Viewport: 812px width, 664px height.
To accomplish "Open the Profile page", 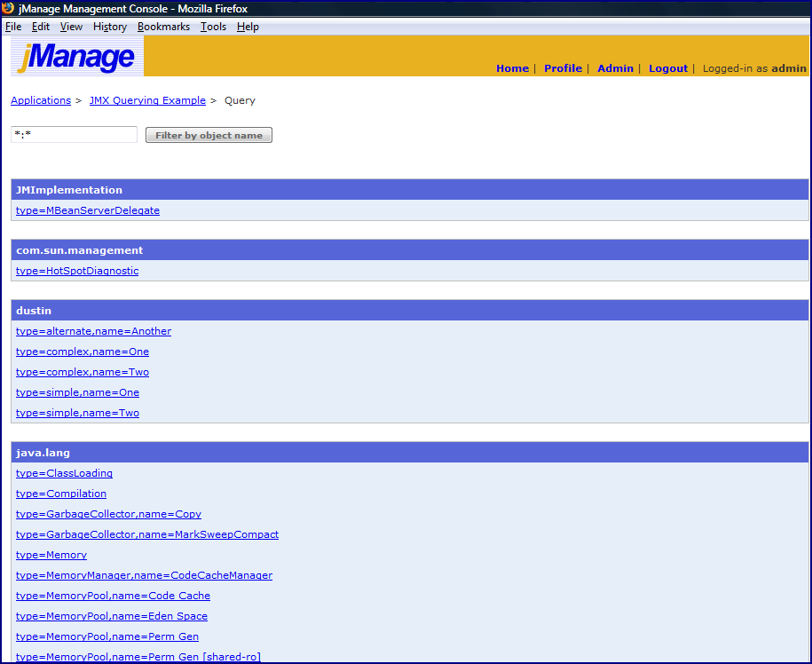I will coord(563,68).
